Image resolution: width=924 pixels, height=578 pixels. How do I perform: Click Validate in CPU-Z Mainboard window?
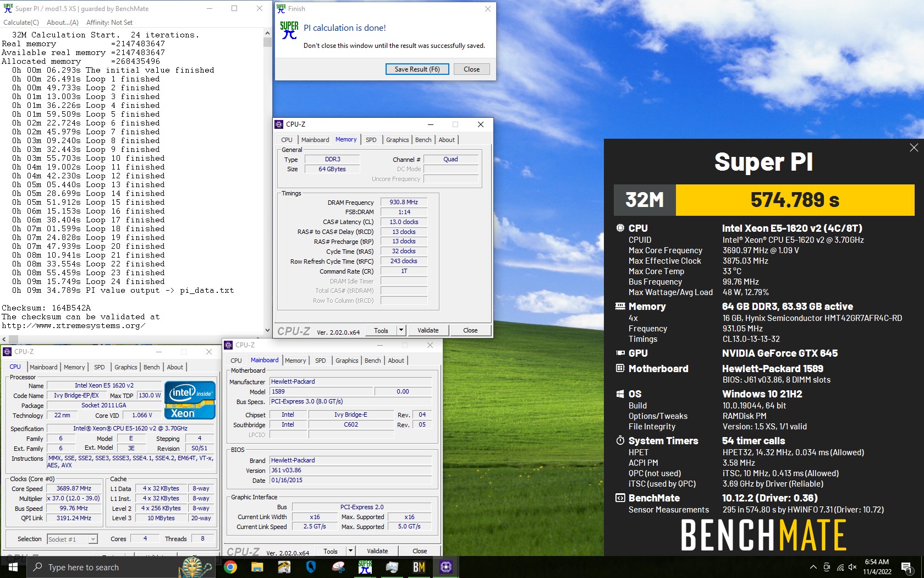point(377,551)
